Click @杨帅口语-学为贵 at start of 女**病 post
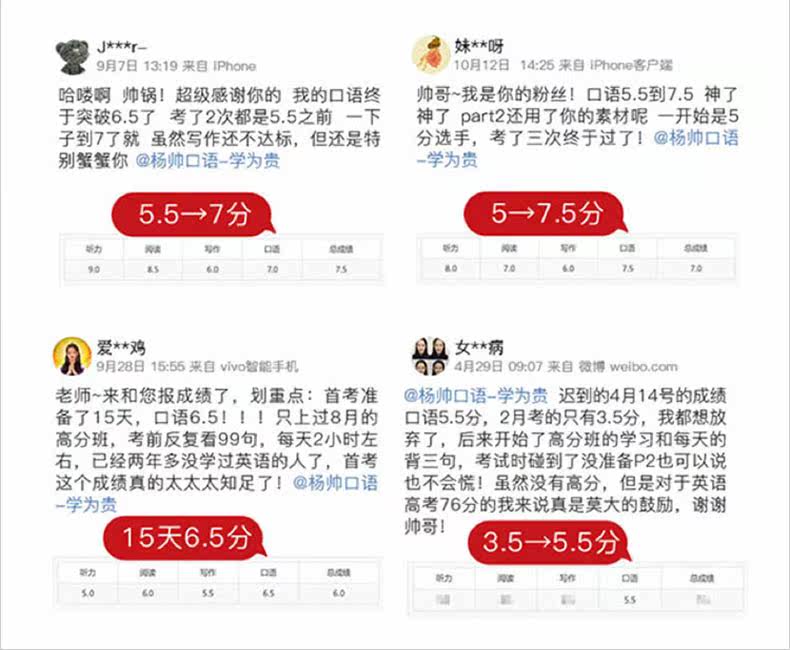The image size is (790, 650). click(476, 396)
